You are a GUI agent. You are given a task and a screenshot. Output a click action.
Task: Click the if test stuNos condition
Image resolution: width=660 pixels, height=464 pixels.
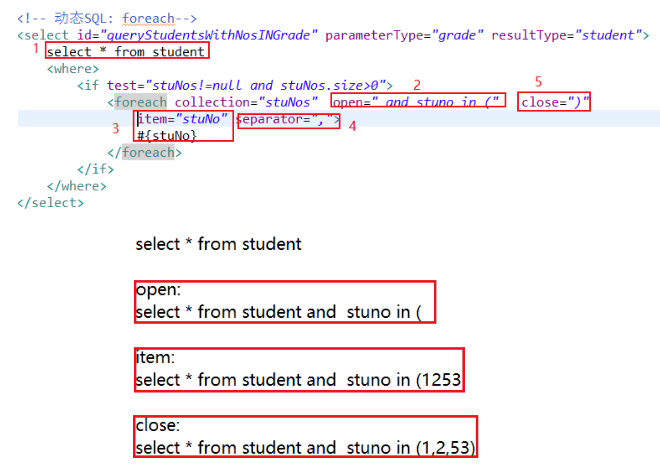(235, 85)
